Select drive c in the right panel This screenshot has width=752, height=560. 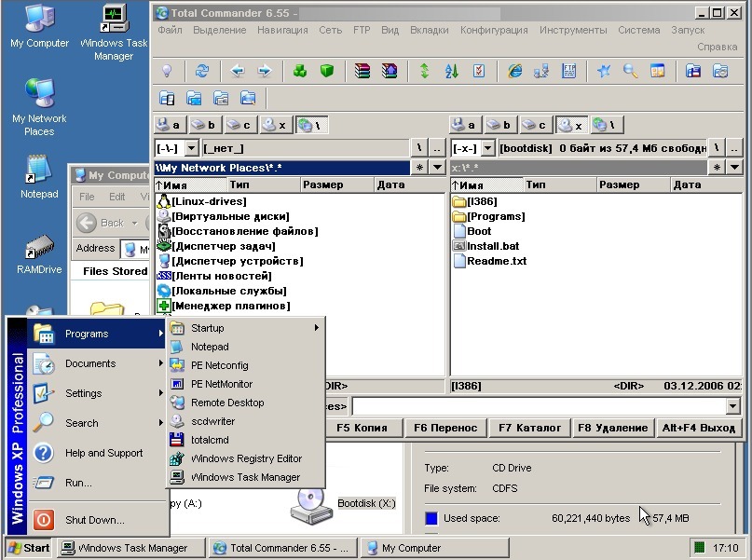point(535,125)
